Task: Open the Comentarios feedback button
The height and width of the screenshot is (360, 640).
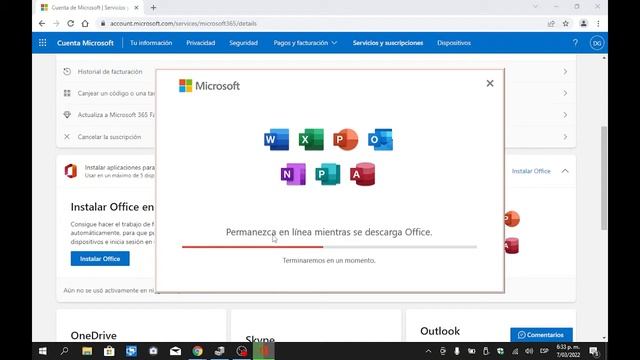Action: pos(541,335)
